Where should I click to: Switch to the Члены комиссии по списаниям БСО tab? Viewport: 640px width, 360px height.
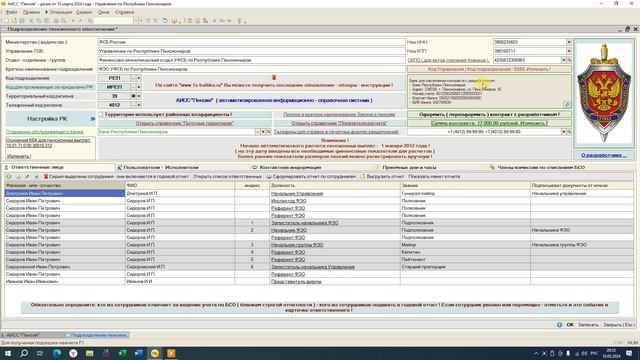coord(541,167)
